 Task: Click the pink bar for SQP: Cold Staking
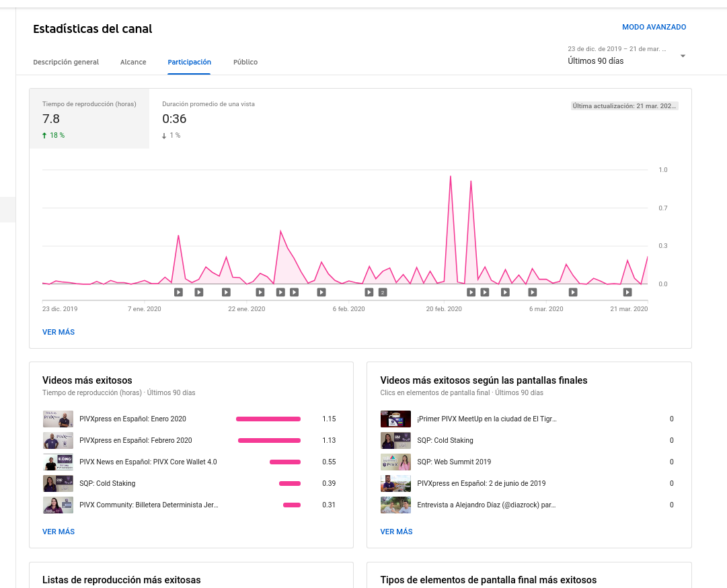[290, 483]
